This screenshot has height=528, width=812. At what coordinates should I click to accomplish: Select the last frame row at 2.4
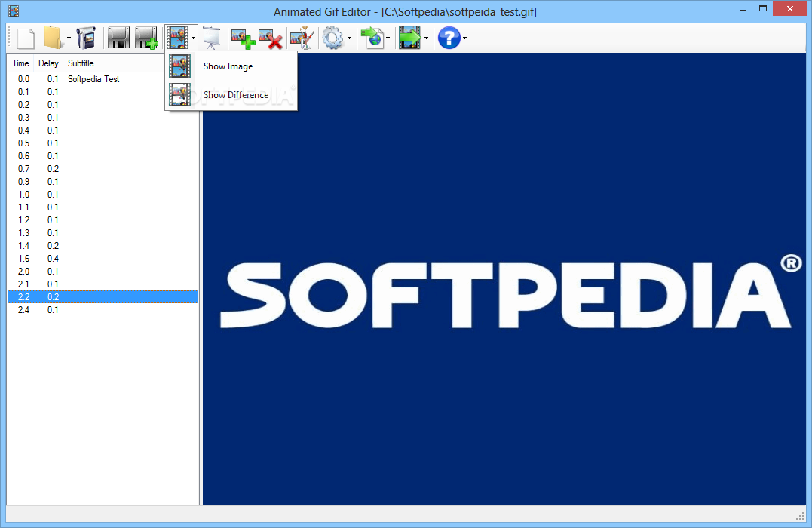[103, 310]
